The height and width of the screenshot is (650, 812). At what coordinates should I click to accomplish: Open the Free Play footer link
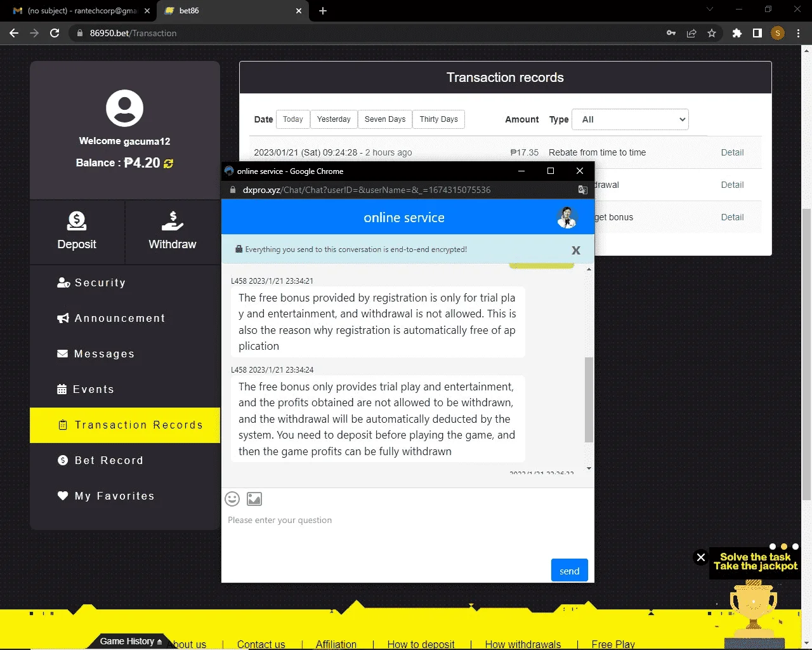[613, 644]
